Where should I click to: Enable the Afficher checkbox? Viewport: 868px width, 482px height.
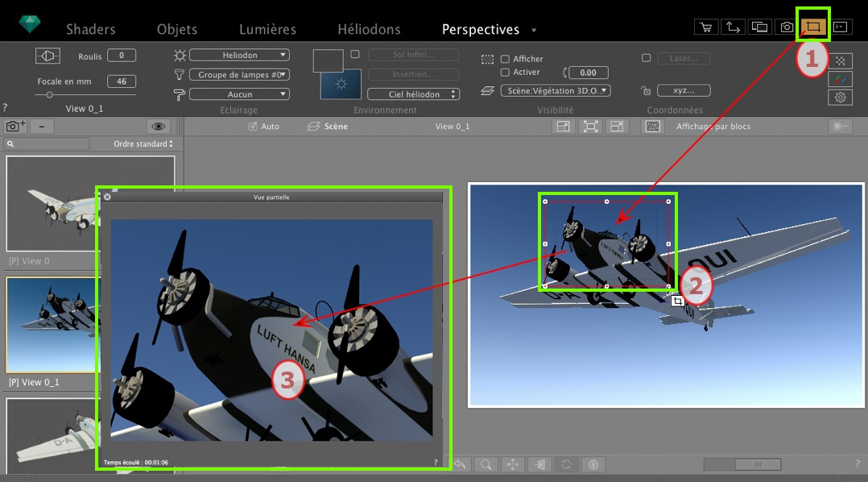(x=505, y=59)
